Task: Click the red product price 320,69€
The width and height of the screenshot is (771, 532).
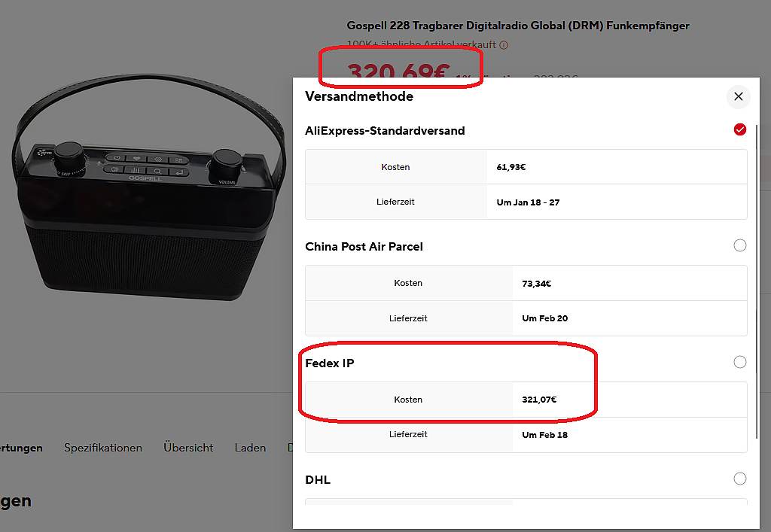Action: click(398, 74)
